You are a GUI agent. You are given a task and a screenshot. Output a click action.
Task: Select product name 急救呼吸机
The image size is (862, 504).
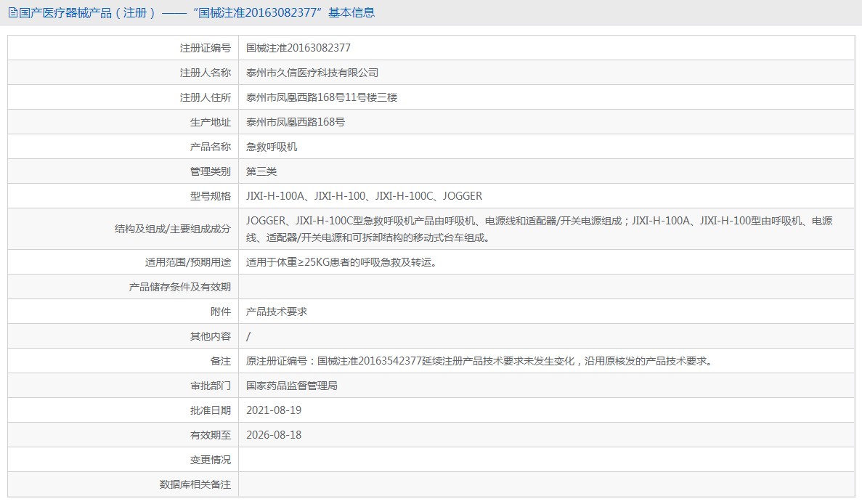click(272, 147)
